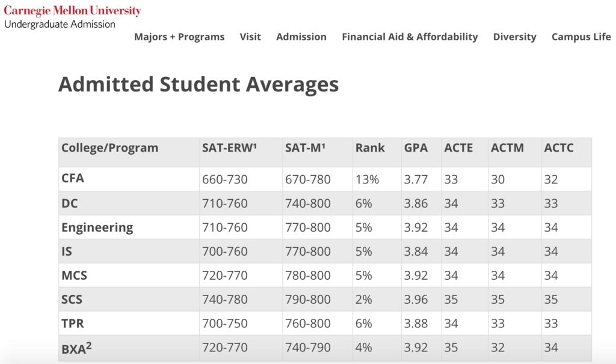Viewport: 616px width, 364px height.
Task: Open the Financial Aid & Affordability page
Action: tap(410, 37)
